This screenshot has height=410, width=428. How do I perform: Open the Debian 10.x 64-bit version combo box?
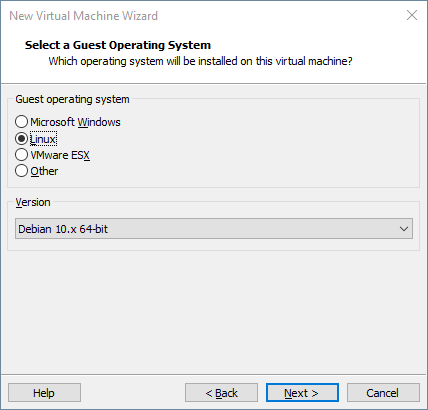(x=214, y=229)
